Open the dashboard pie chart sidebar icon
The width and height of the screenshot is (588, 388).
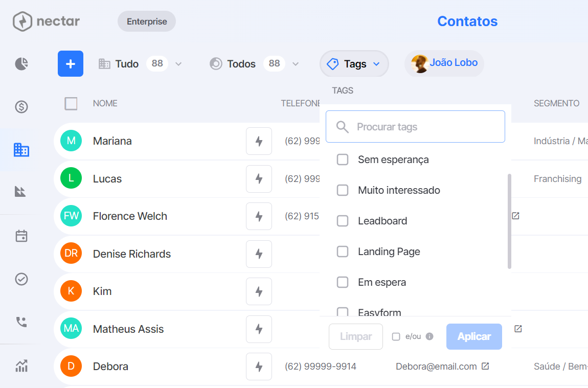[21, 64]
